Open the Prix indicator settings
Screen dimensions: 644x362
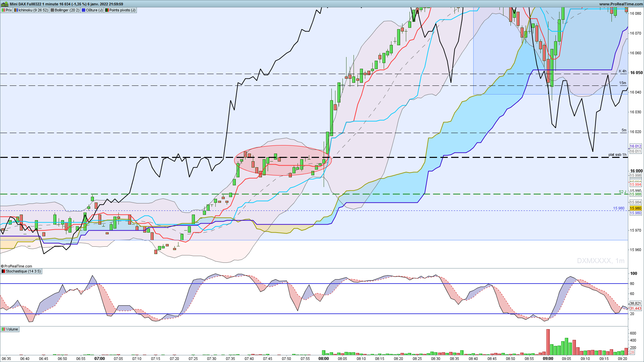[x=7, y=10]
